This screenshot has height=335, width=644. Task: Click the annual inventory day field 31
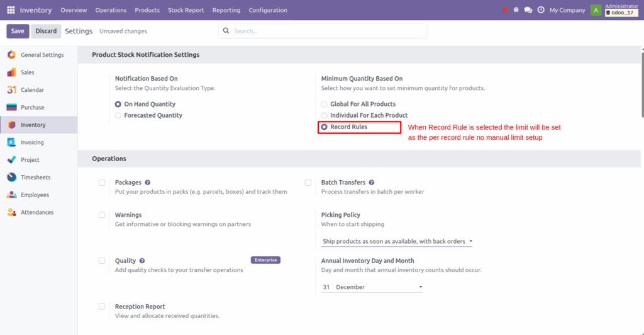[x=326, y=287]
